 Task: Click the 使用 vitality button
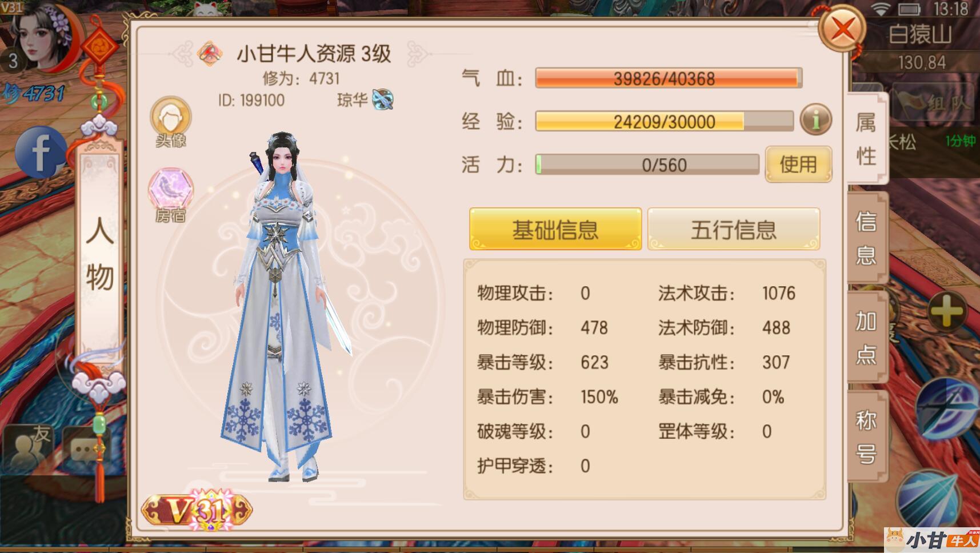tap(798, 165)
